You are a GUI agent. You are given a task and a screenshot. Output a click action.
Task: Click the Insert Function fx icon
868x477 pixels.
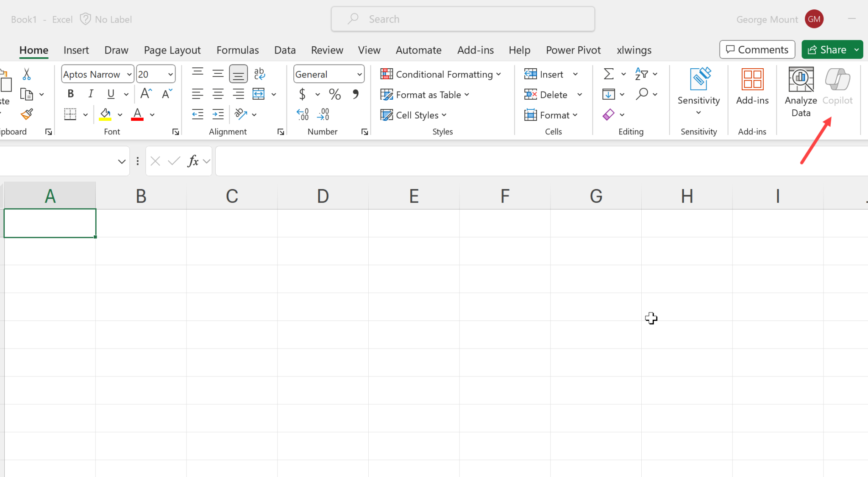[x=193, y=161]
